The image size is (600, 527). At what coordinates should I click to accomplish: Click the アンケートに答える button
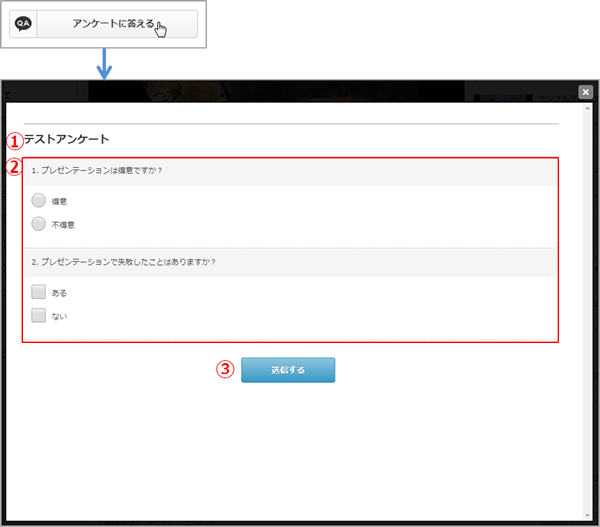coord(103,24)
